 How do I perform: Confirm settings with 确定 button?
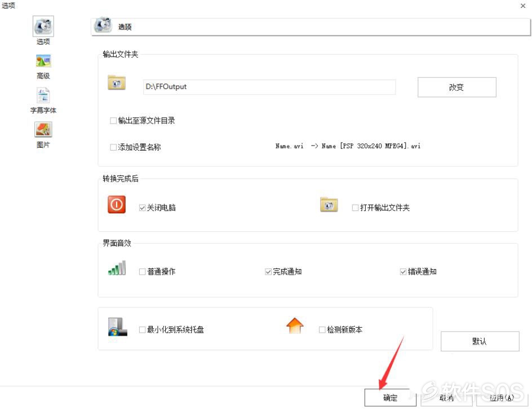click(x=390, y=398)
